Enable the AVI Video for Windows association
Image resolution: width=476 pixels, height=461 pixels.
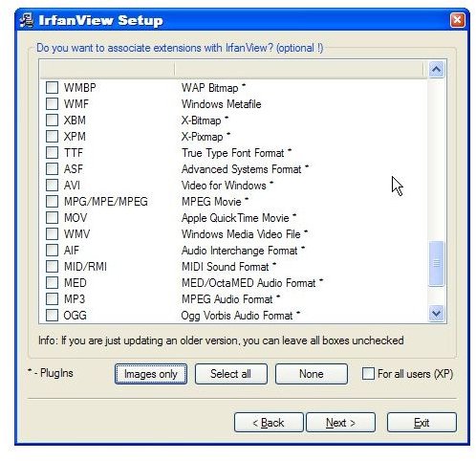pos(52,185)
